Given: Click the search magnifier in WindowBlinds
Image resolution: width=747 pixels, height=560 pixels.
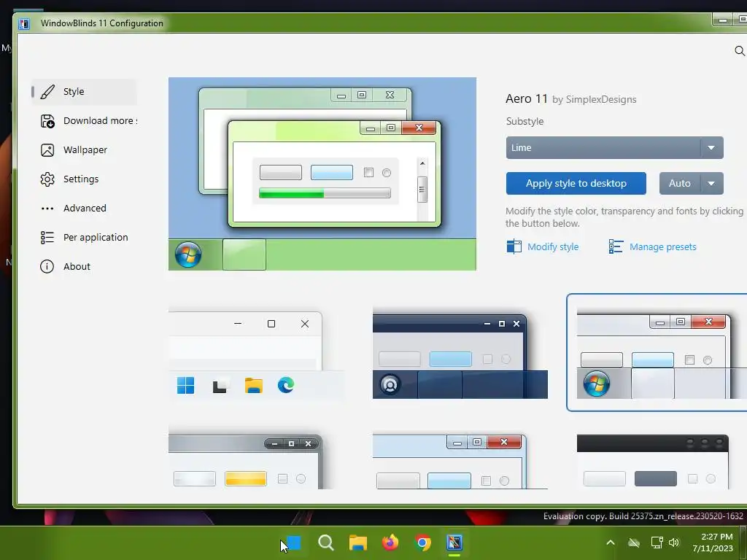Looking at the screenshot, I should click(x=740, y=50).
